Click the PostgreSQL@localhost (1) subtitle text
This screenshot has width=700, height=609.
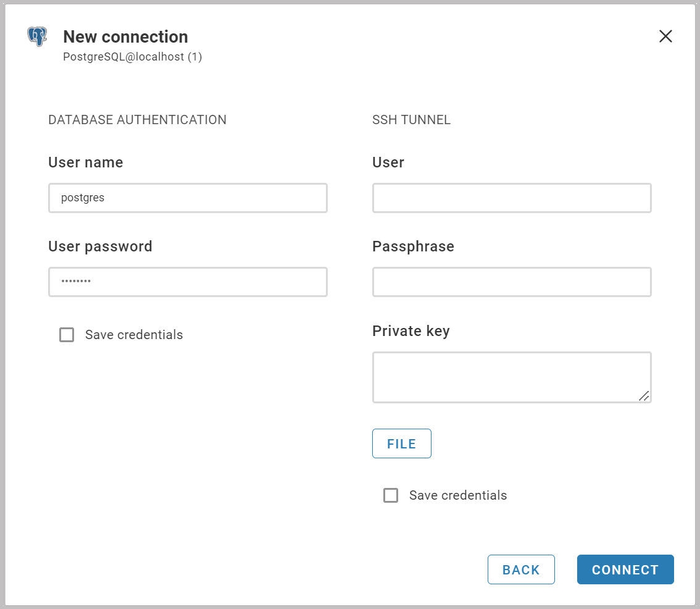click(x=132, y=56)
